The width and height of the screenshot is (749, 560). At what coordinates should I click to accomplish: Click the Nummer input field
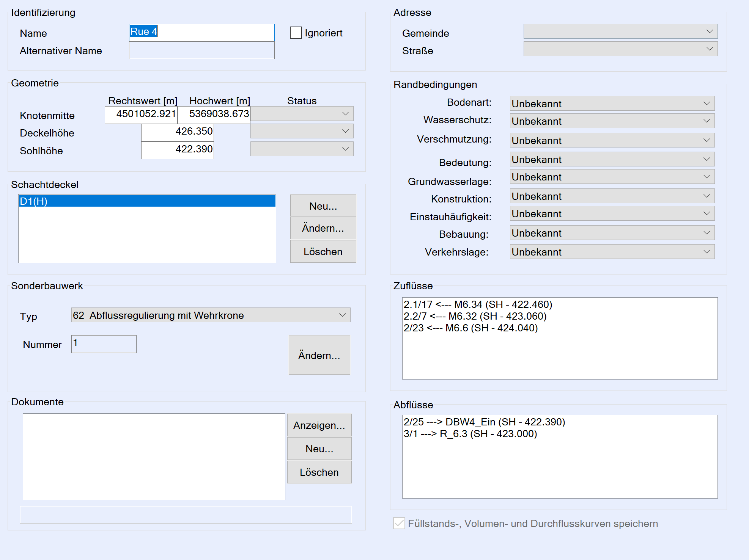[x=104, y=344]
